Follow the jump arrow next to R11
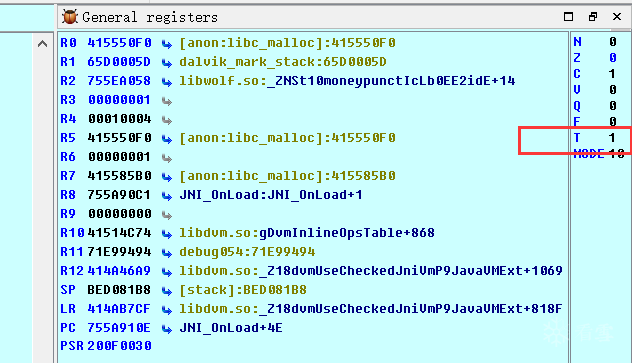 point(166,253)
